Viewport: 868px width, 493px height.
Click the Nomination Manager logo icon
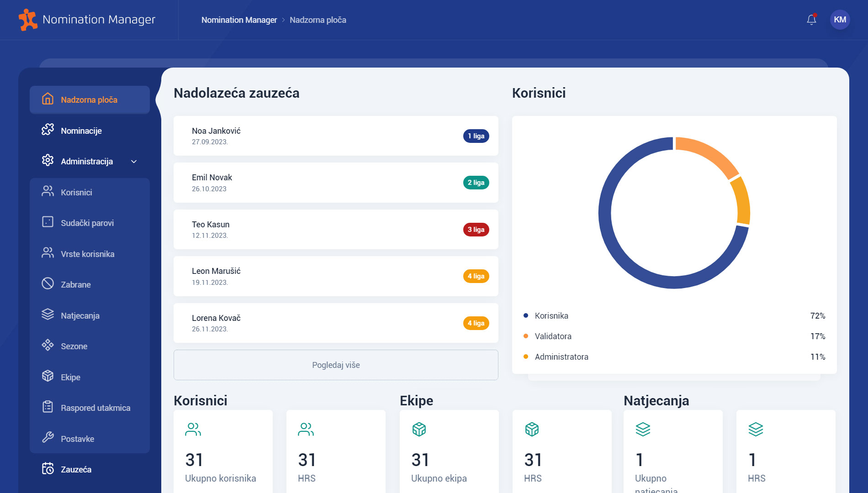click(28, 20)
